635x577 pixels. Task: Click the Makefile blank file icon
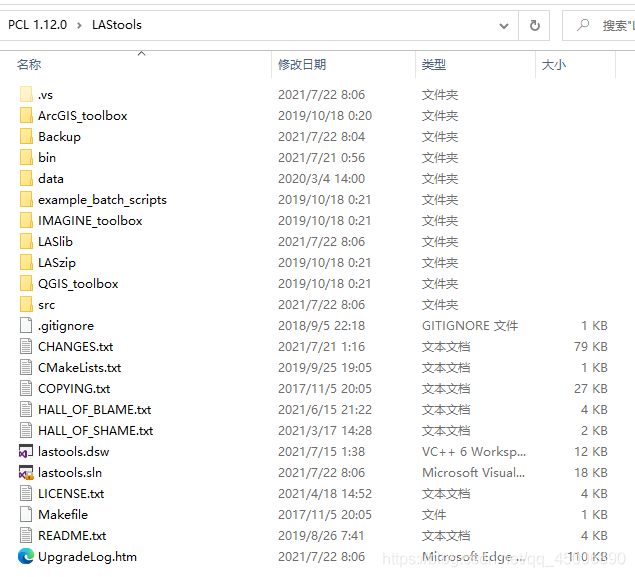tap(26, 515)
